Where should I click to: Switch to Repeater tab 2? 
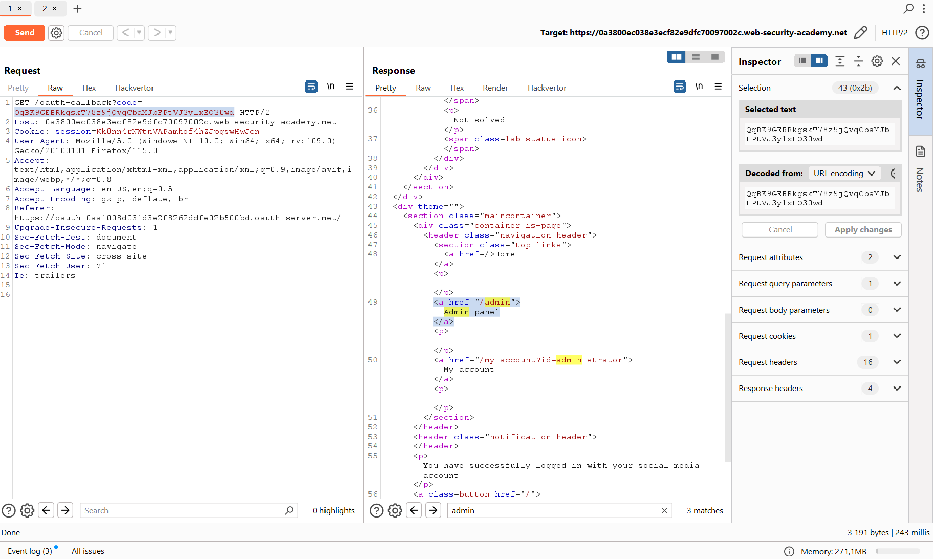click(50, 9)
